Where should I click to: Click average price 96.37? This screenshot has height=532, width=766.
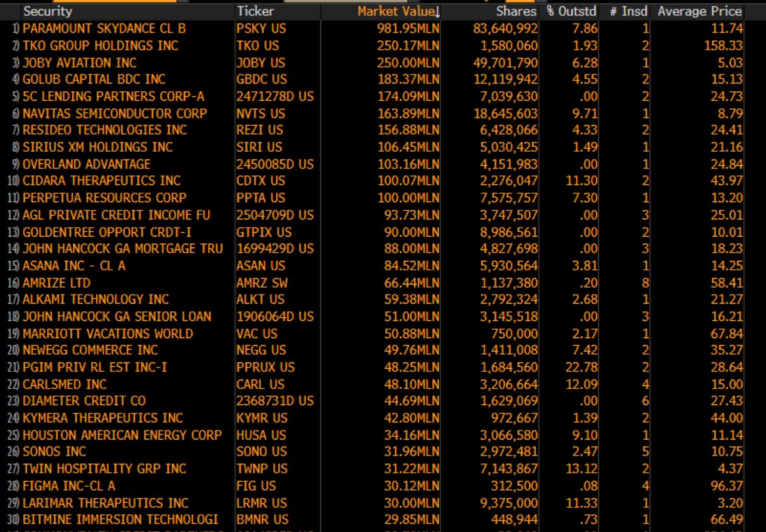(x=727, y=486)
